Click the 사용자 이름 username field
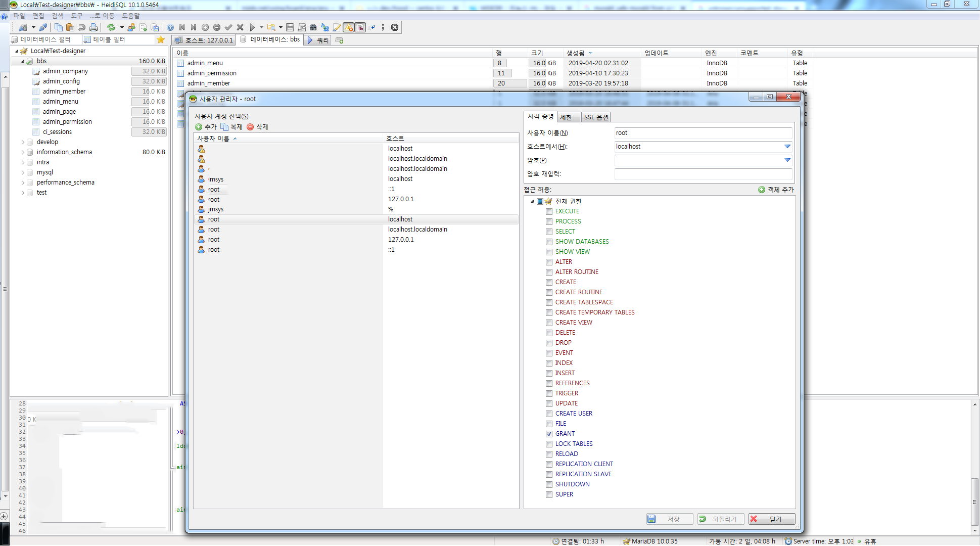Viewport: 980px width, 546px height. coord(703,133)
